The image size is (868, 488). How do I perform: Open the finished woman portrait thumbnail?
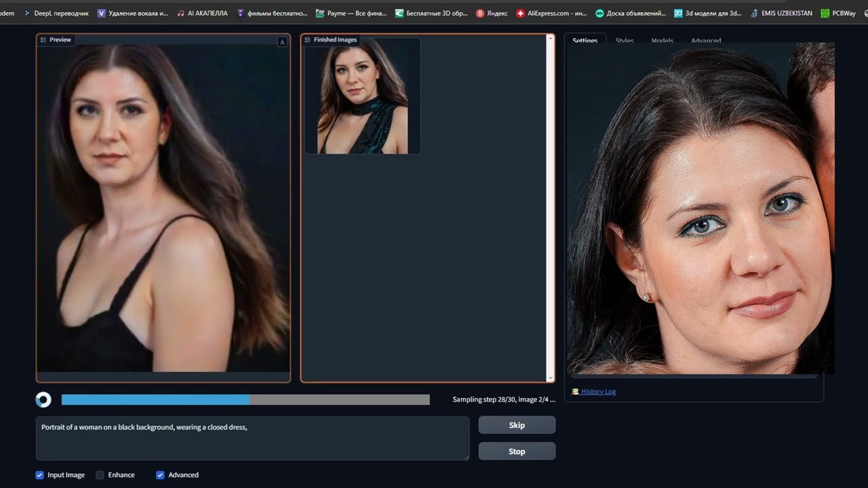(362, 96)
